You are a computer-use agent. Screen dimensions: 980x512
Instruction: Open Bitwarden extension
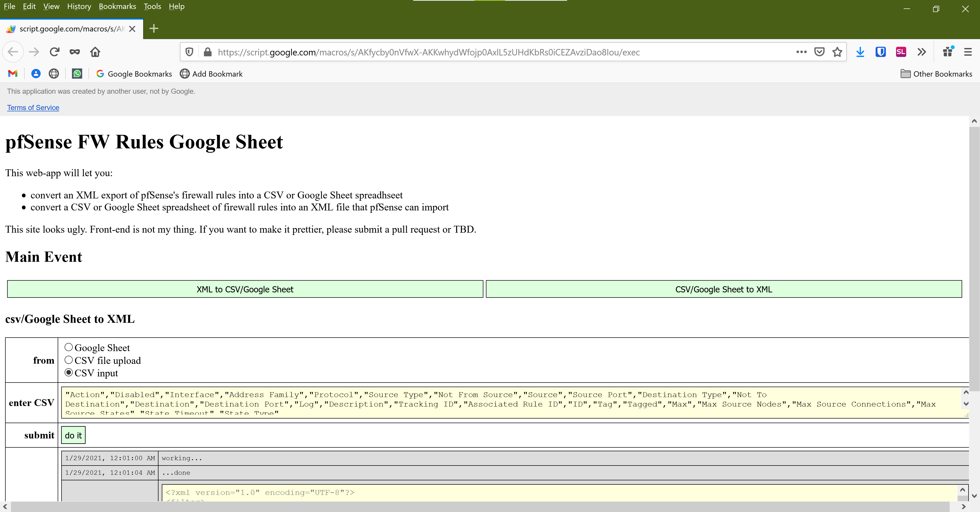pos(881,52)
